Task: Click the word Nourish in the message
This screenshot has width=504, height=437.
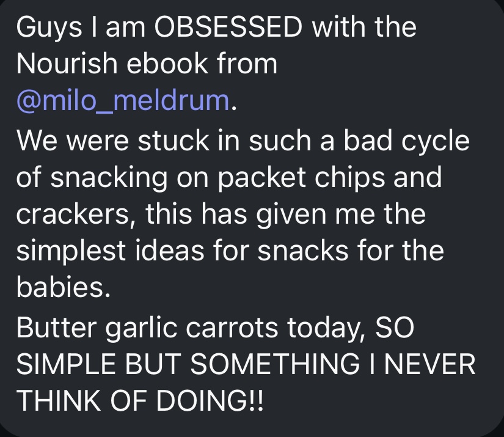Action: [x=67, y=64]
